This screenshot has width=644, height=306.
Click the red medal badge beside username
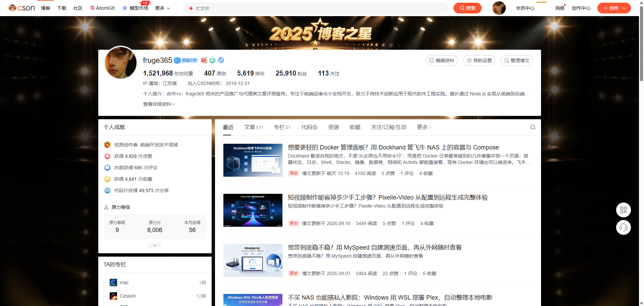[x=204, y=60]
